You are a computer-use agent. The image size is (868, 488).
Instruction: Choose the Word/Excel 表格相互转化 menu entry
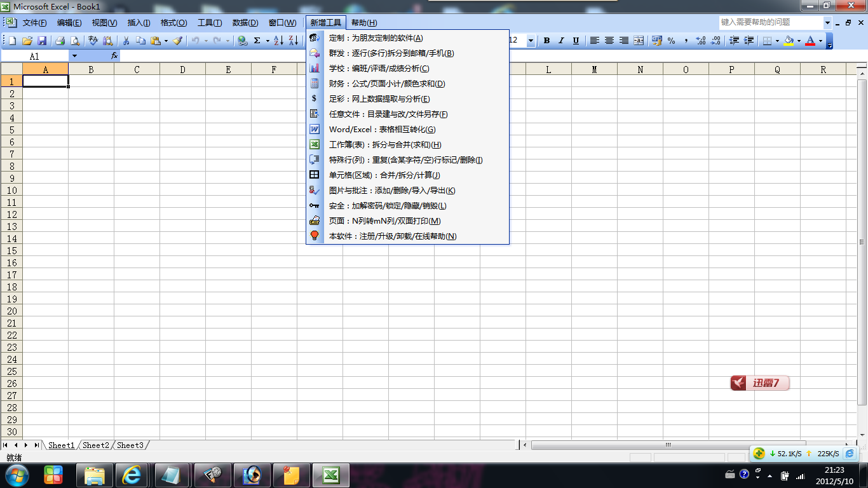click(x=382, y=130)
